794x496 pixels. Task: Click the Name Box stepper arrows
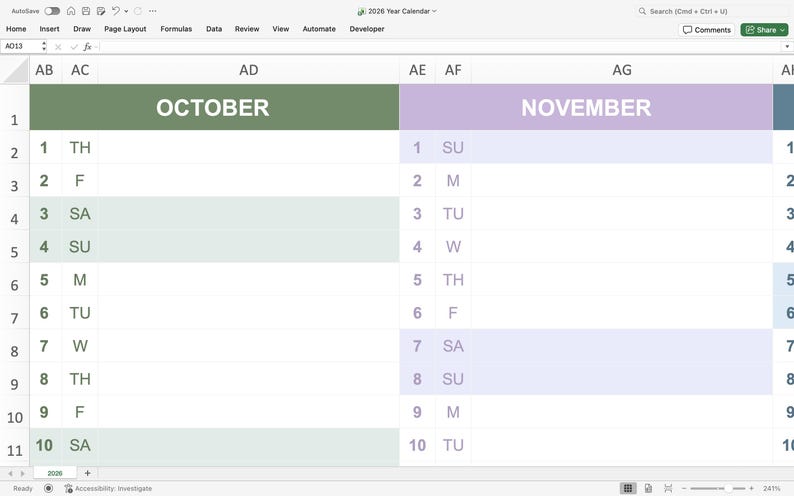(44, 46)
